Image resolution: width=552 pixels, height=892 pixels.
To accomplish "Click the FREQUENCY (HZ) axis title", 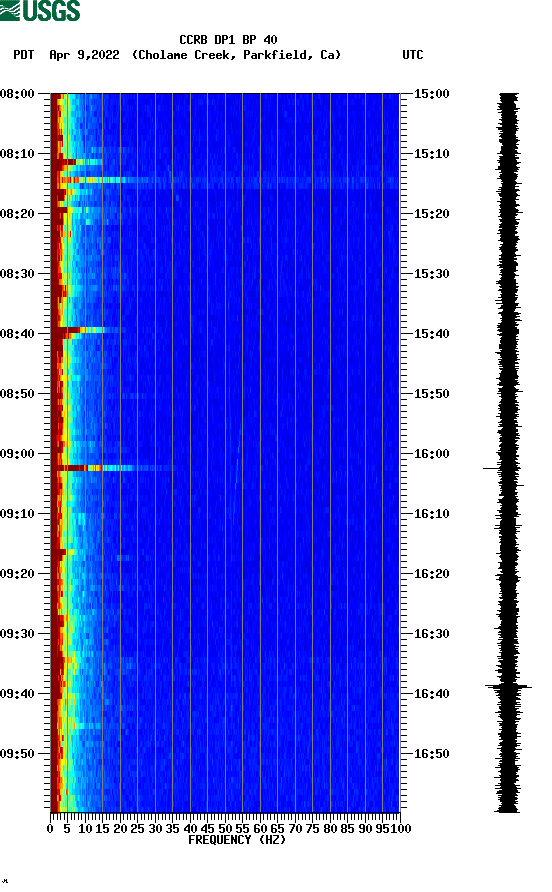I will pyautogui.click(x=237, y=840).
